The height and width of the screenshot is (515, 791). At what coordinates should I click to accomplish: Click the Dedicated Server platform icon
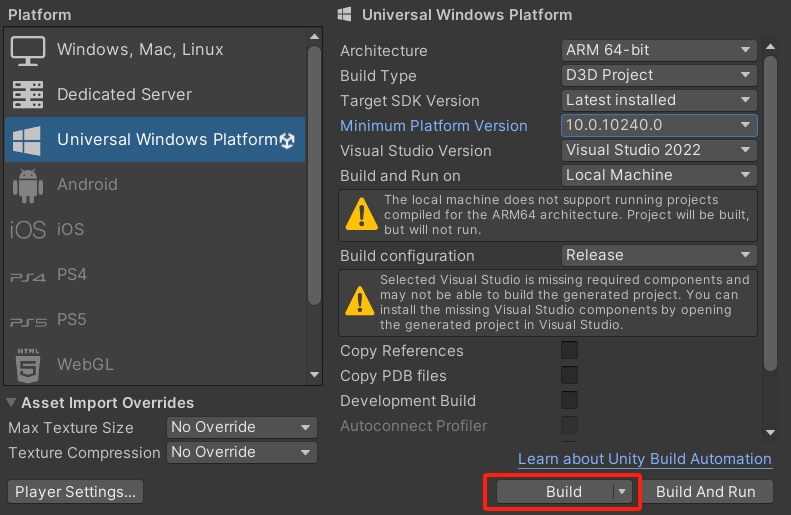coord(28,95)
